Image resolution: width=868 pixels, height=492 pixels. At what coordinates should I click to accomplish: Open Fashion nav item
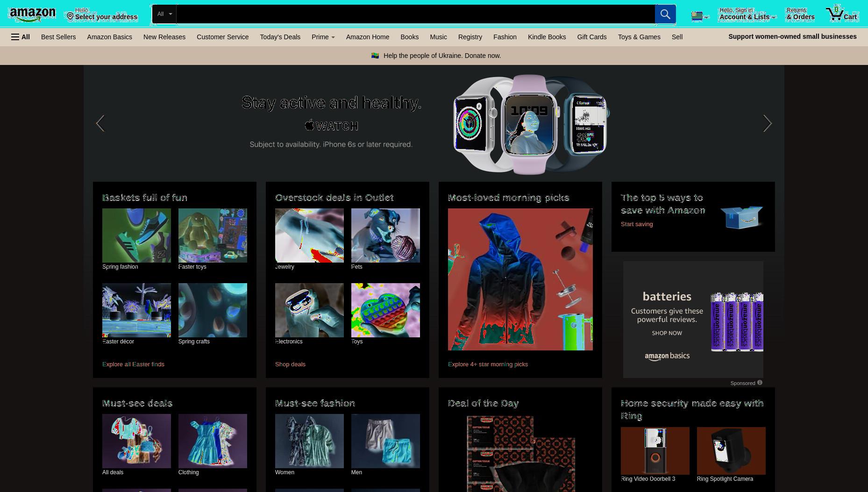tap(505, 37)
